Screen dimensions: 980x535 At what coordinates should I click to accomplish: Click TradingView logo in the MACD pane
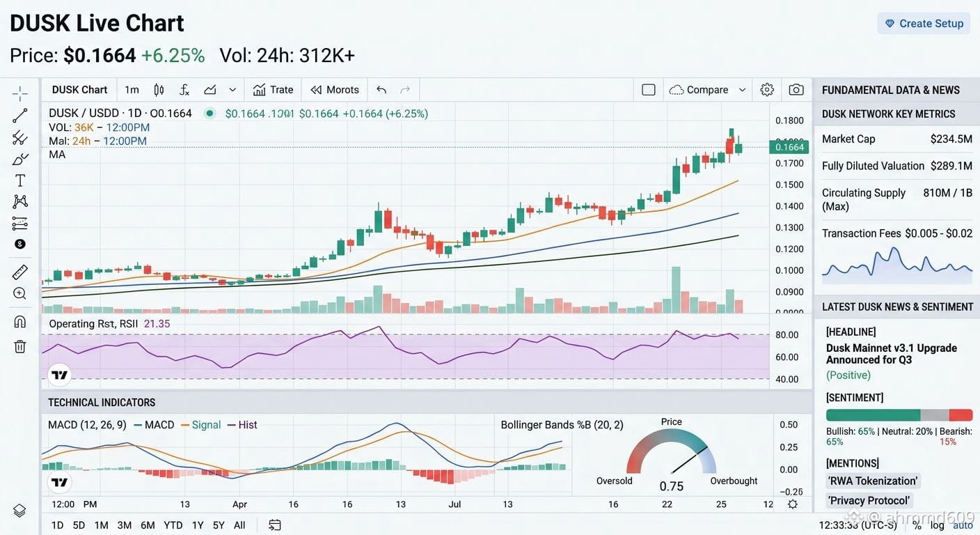tap(60, 482)
